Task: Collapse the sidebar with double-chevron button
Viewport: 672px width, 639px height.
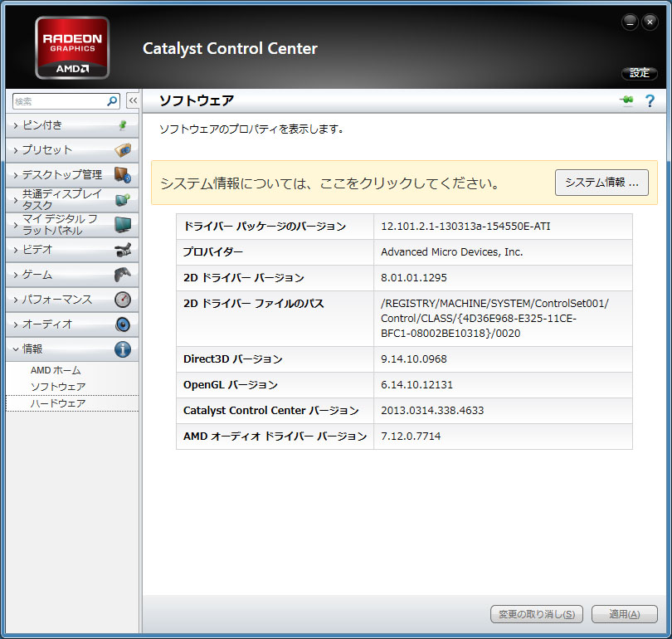Action: pos(132,101)
